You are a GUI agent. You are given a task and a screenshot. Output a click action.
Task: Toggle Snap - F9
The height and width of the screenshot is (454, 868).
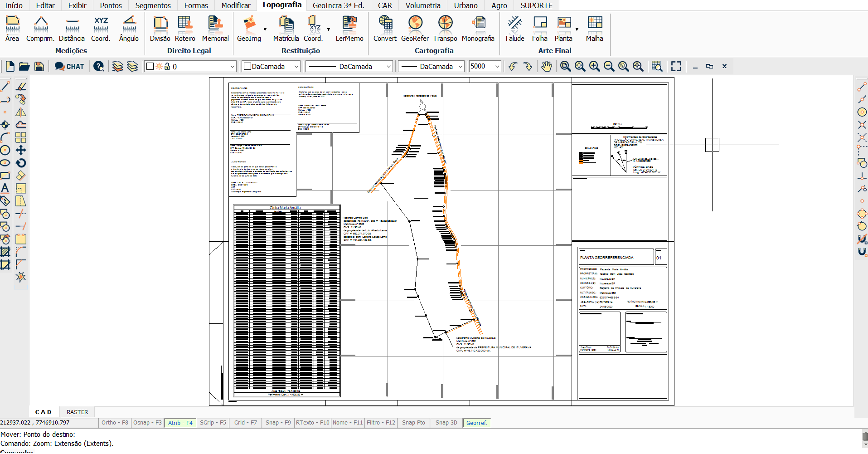(278, 423)
